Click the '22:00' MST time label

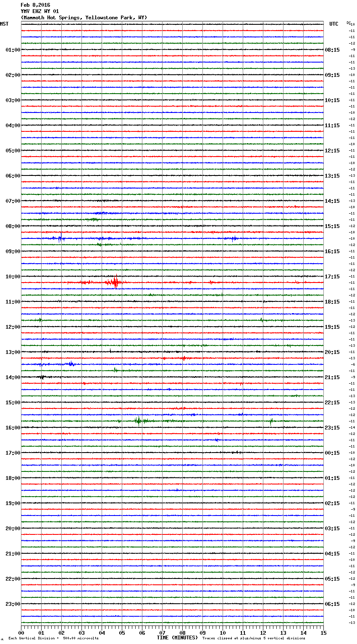pos(13,579)
